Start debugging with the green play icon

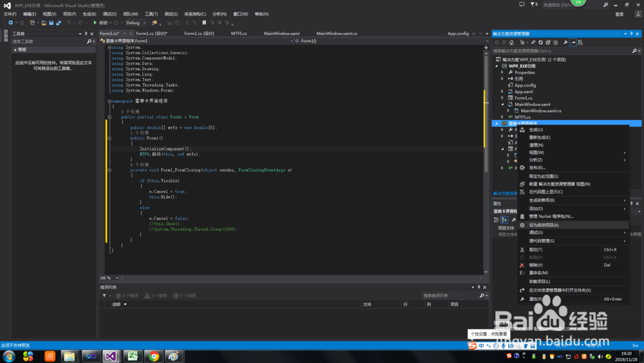[95, 23]
